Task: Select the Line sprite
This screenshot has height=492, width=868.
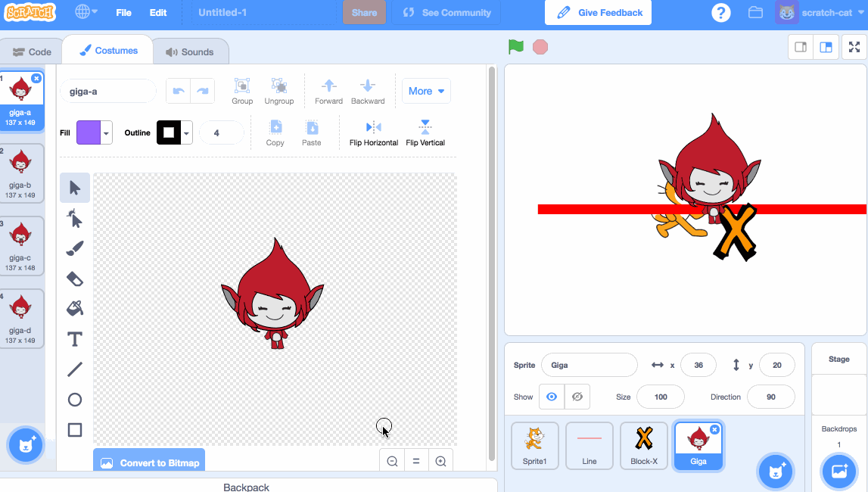Action: click(589, 446)
